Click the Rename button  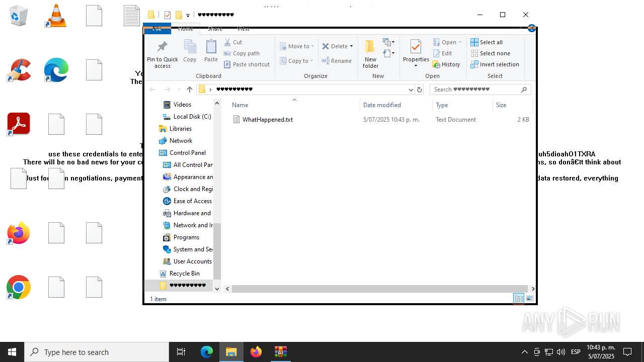[x=337, y=61]
